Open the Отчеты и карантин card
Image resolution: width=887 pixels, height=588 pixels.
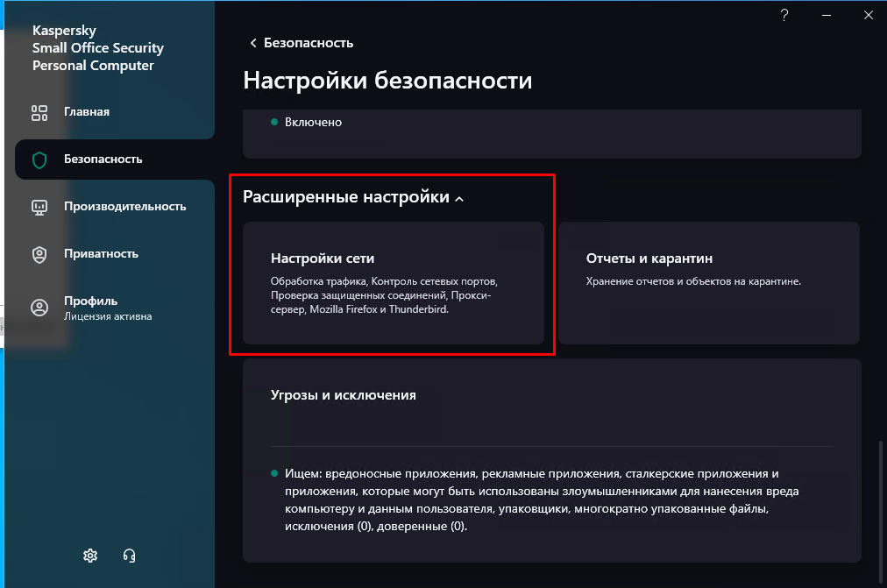click(x=709, y=282)
